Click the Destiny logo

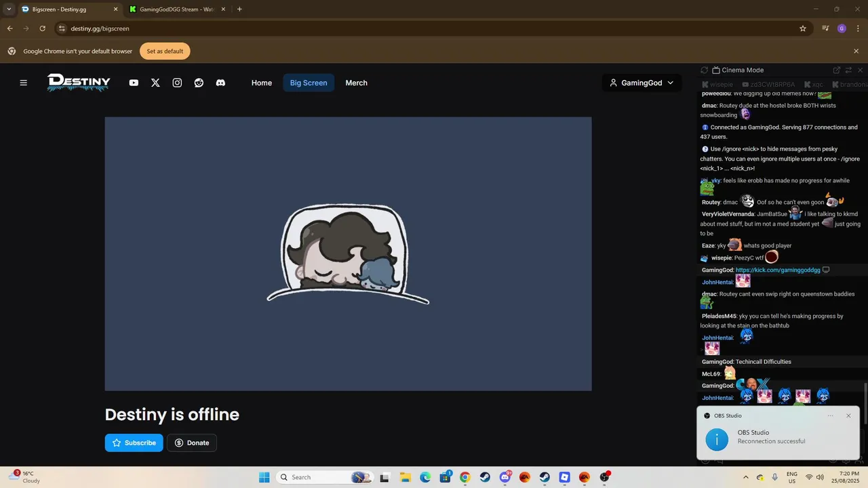pyautogui.click(x=79, y=83)
